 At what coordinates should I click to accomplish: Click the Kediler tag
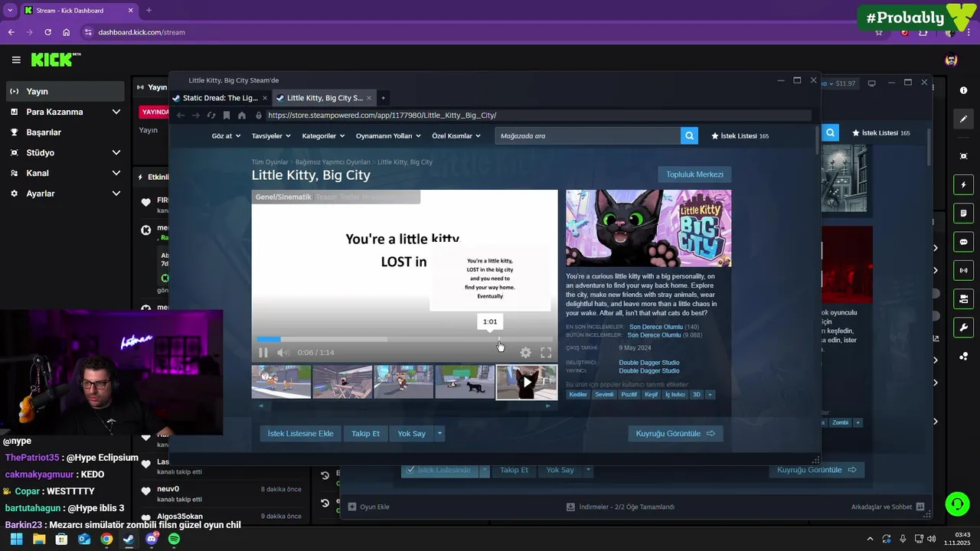coord(578,395)
